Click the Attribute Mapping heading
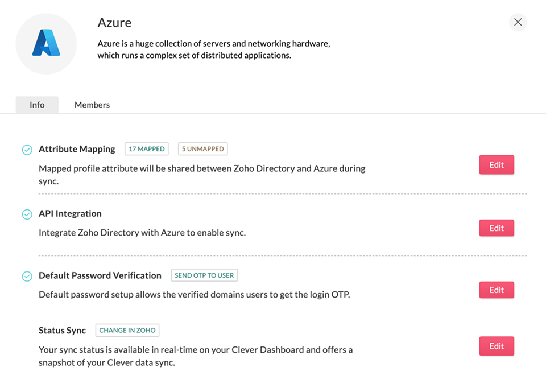Screen dimensions: 546x392 tap(77, 149)
